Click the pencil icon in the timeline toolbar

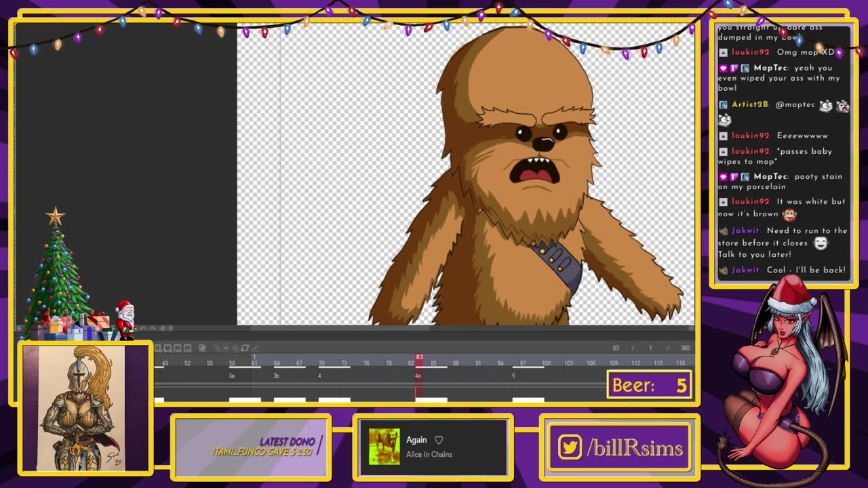click(255, 348)
